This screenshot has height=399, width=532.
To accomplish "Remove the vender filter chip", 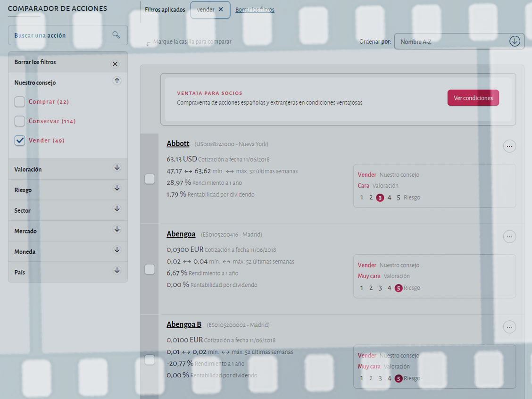I will point(221,9).
